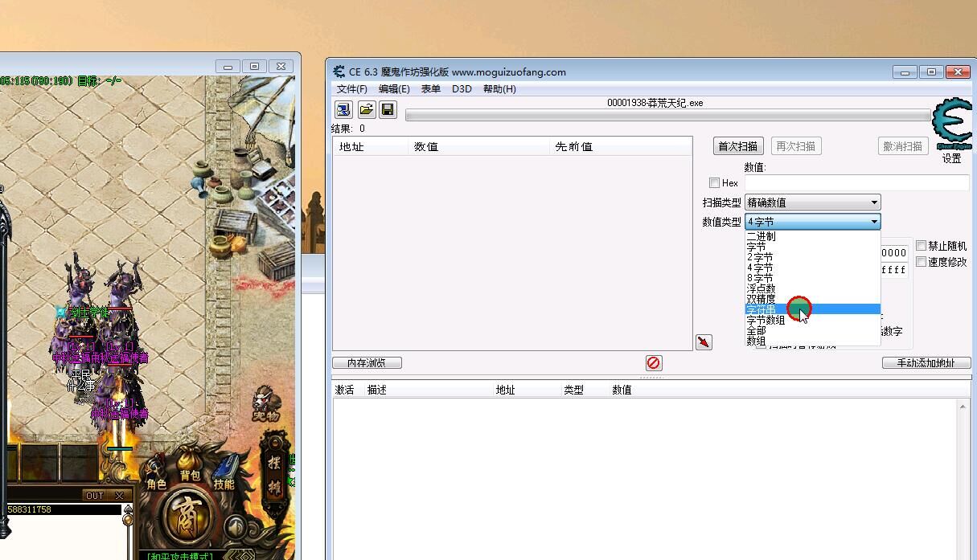This screenshot has width=977, height=560.
Task: Open the 扫描类型 精确数值 dropdown
Action: coord(812,202)
